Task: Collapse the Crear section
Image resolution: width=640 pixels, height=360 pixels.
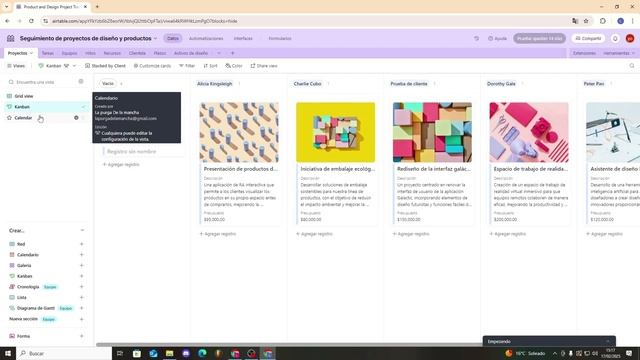Action: 82,230
